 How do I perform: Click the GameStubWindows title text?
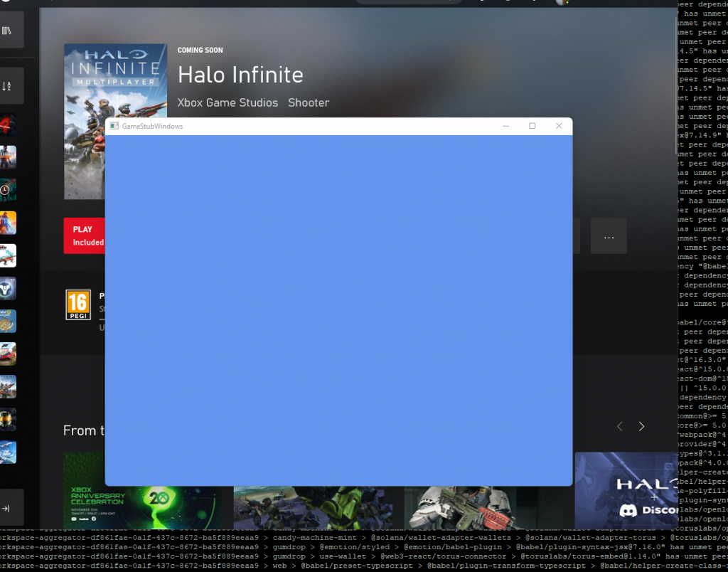click(x=152, y=127)
